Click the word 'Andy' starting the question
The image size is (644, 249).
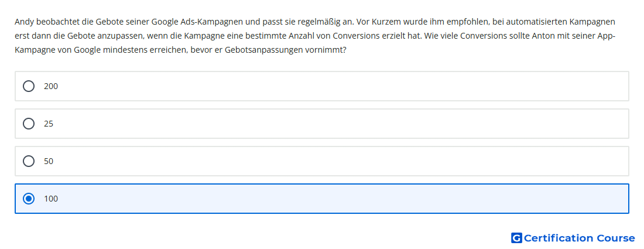[24, 22]
